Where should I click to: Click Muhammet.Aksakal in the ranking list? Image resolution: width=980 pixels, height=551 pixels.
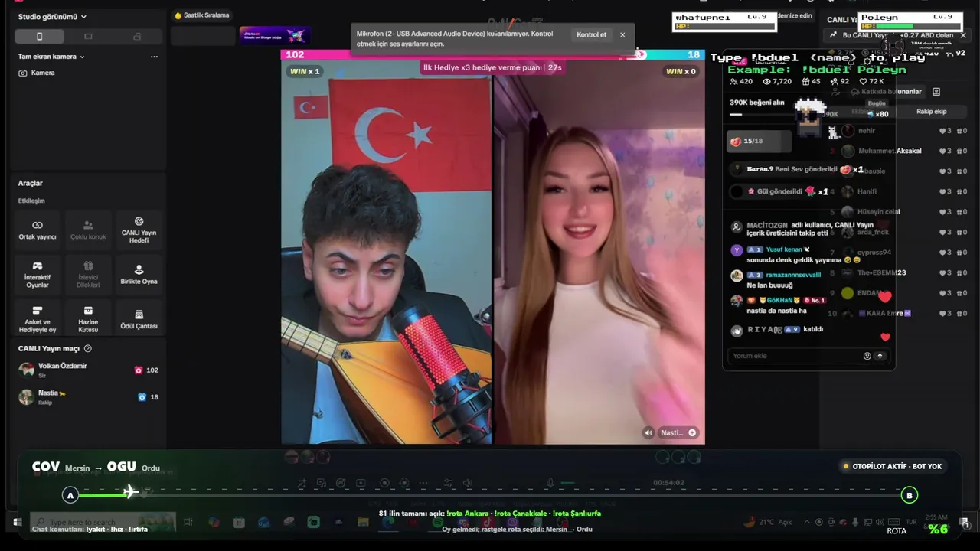(x=890, y=152)
